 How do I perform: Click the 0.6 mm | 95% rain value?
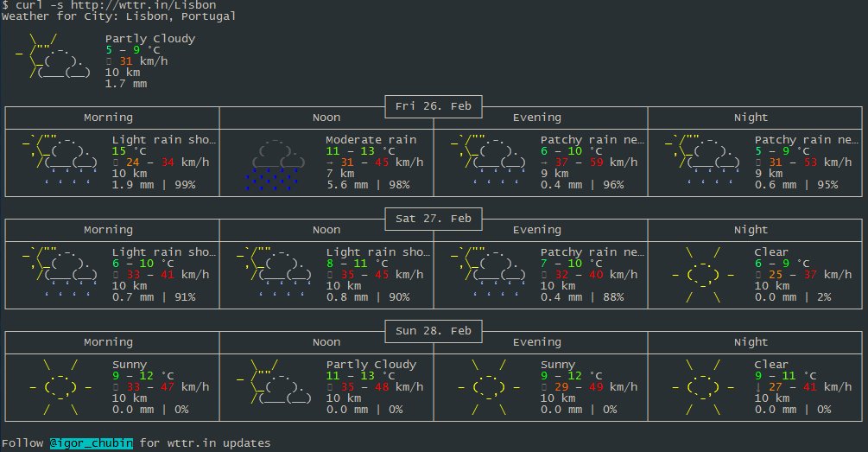click(796, 185)
